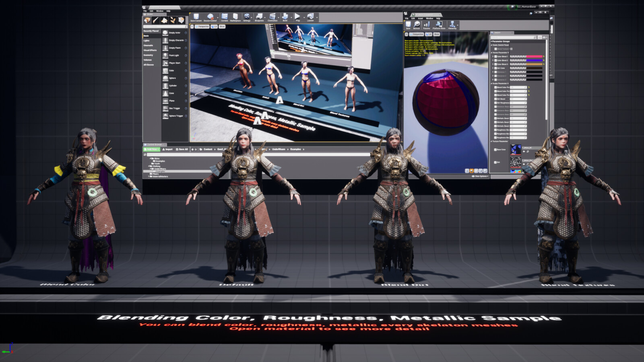
Task: Toggle the Dirt Boost parameter checkbox
Action: (x=495, y=99)
